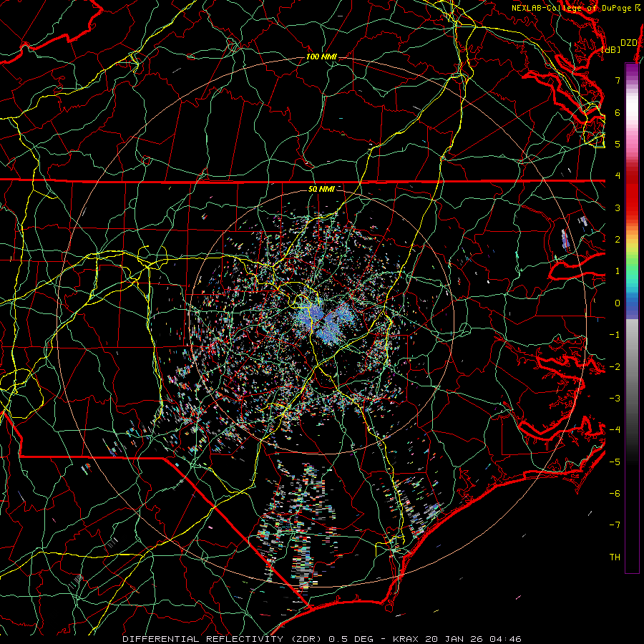Click the scale label 5
The width and height of the screenshot is (644, 644).
pyautogui.click(x=618, y=144)
